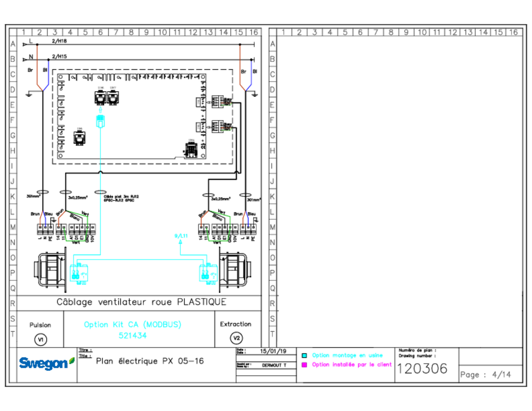The image size is (532, 411).
Task: Click the Seagan logo at bottom left
Action: coord(46,363)
